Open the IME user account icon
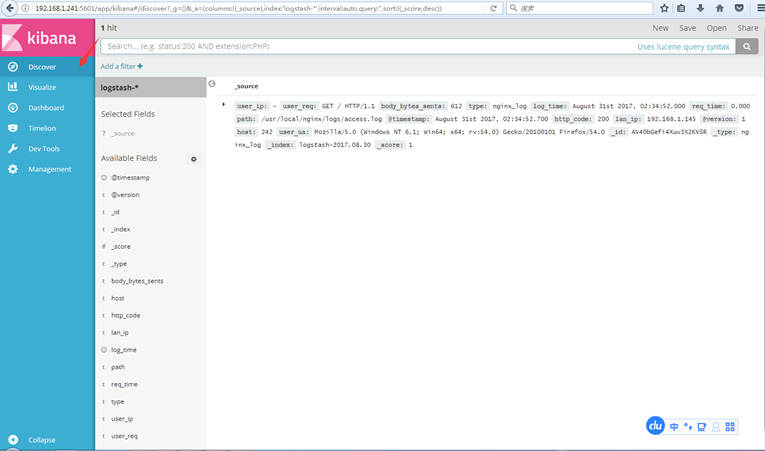Image resolution: width=765 pixels, height=451 pixels. point(716,427)
